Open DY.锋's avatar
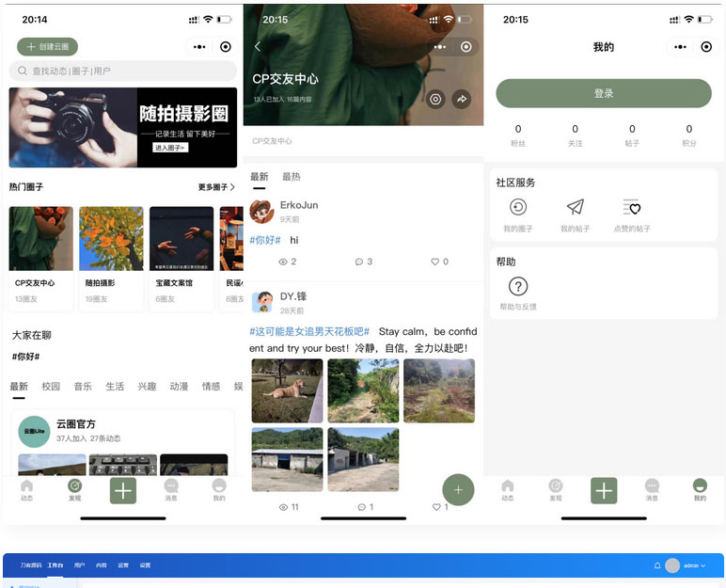The width and height of the screenshot is (726, 588). click(x=263, y=302)
